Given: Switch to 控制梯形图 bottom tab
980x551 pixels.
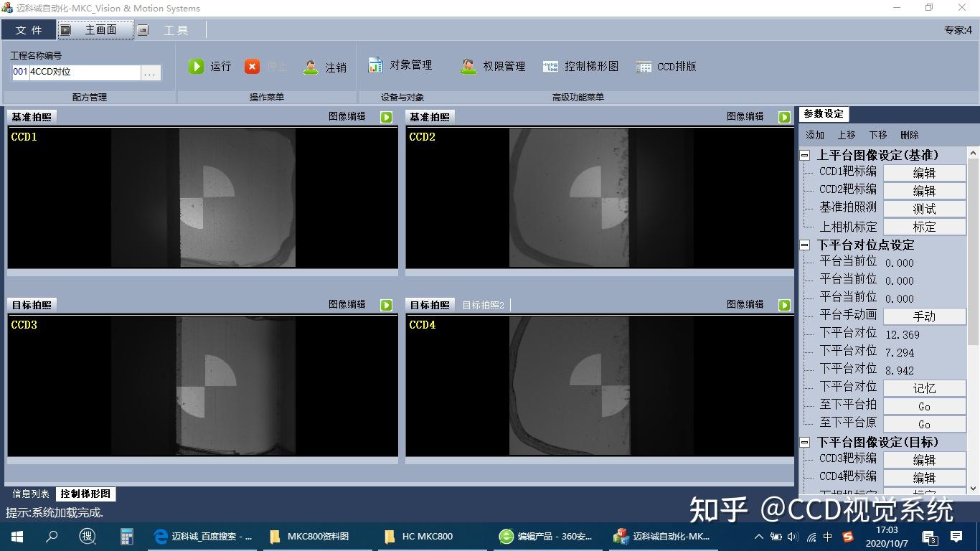Looking at the screenshot, I should point(85,494).
